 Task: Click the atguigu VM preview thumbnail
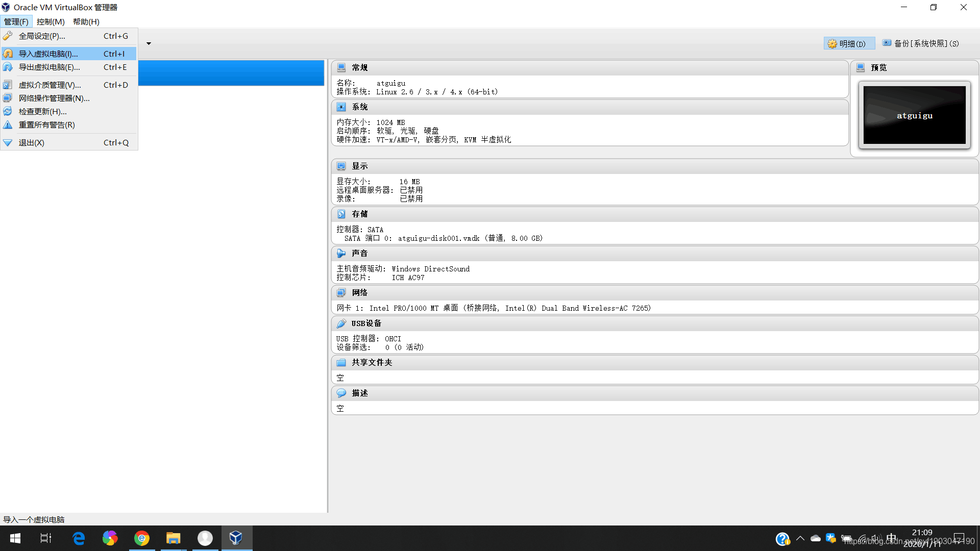[914, 115]
